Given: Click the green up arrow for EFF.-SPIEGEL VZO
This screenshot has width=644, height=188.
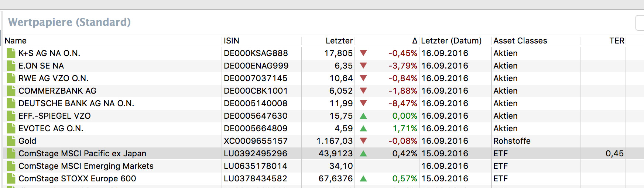Looking at the screenshot, I should [363, 116].
